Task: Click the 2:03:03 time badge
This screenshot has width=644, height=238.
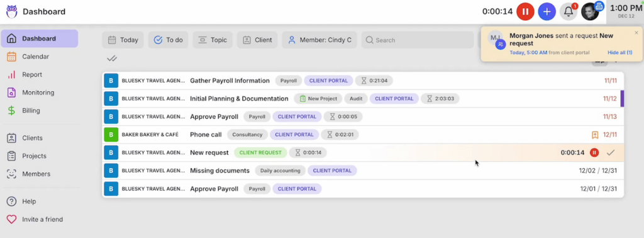Action: (x=440, y=99)
